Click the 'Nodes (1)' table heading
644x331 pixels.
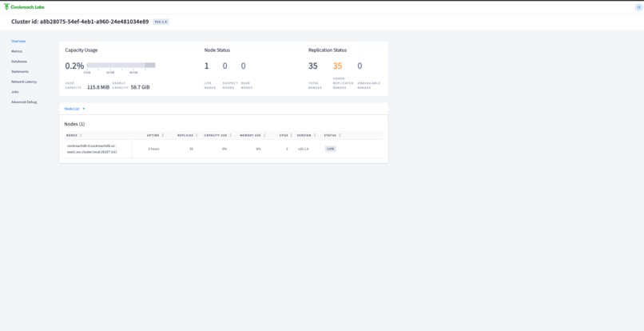(74, 124)
